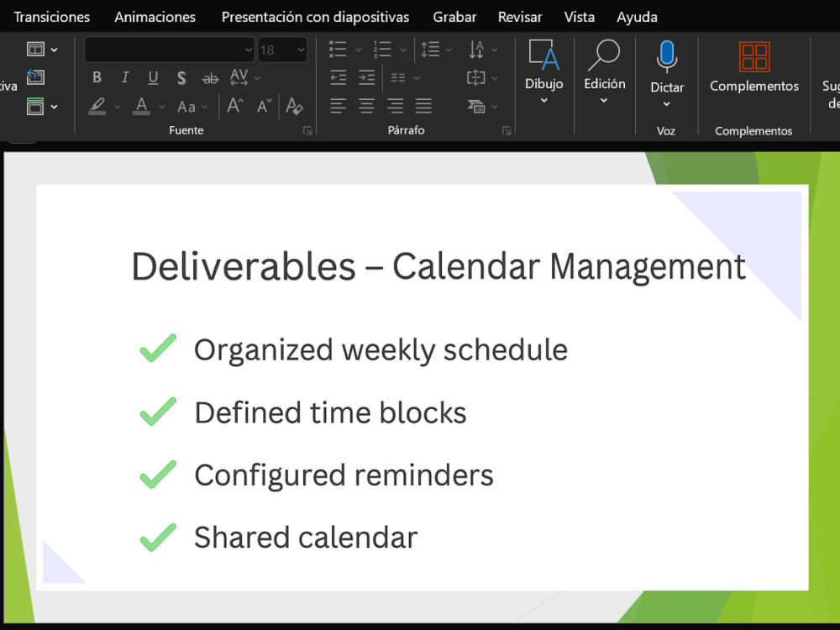Increase list indent level
Viewport: 840px width, 630px height.
click(x=366, y=77)
